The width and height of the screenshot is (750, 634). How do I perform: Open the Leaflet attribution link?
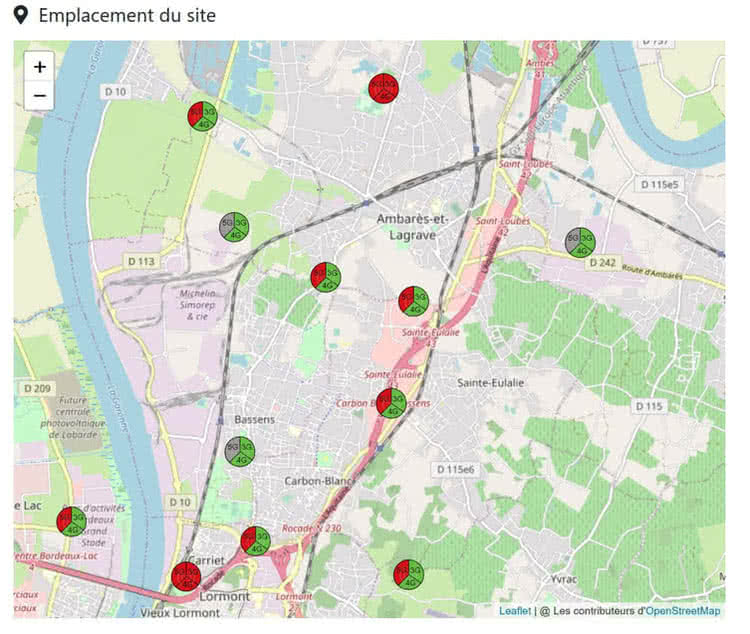515,610
